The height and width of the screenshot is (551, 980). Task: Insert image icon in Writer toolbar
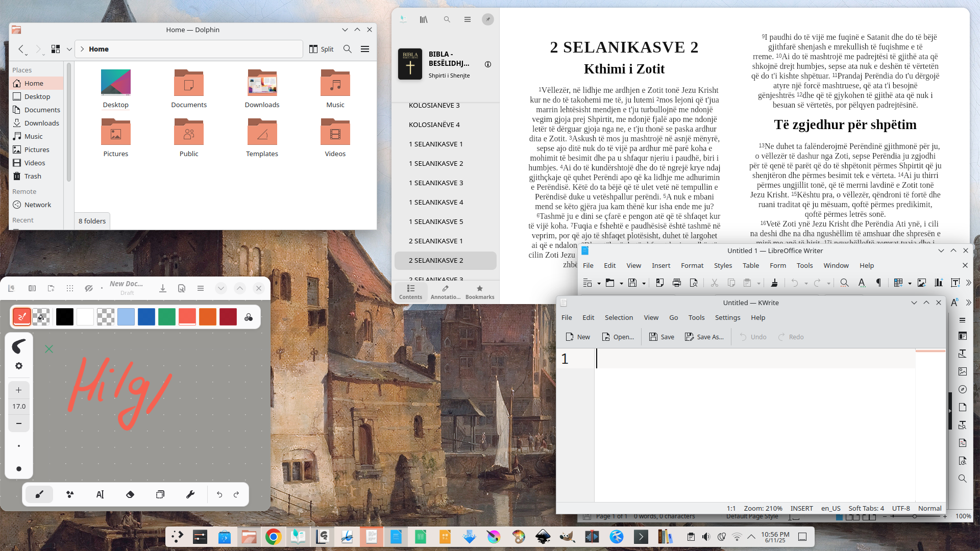922,283
